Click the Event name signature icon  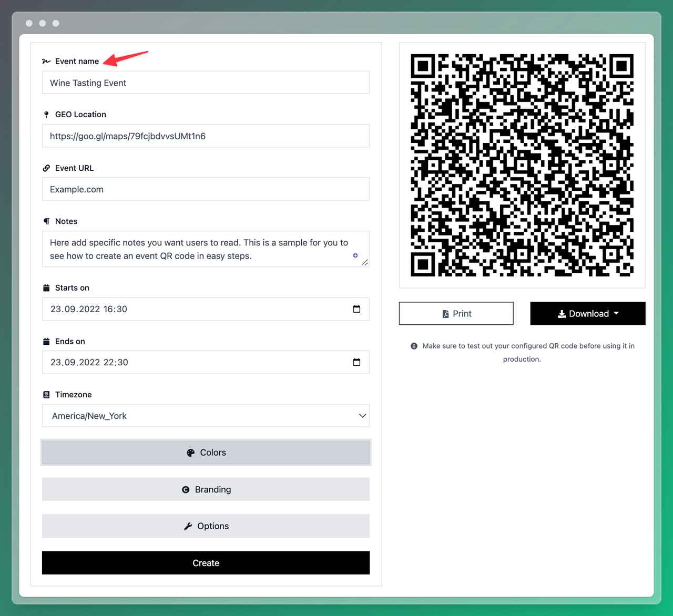point(46,61)
